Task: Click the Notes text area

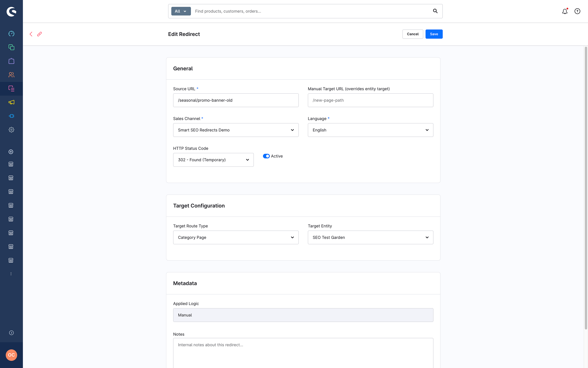Action: click(303, 353)
